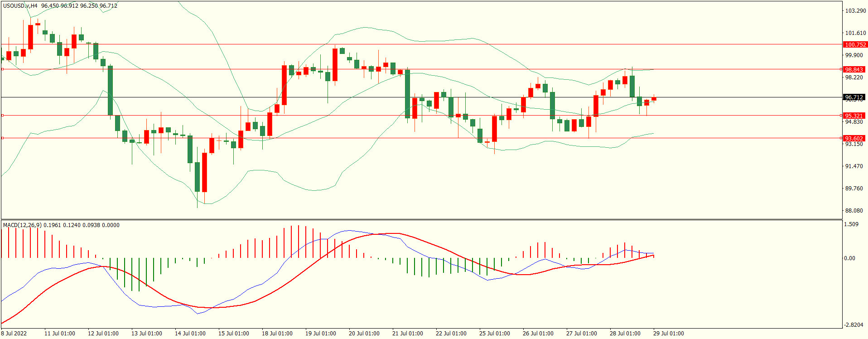The image size is (868, 339).
Task: Click the 1.509 MACD axis value
Action: tap(852, 224)
